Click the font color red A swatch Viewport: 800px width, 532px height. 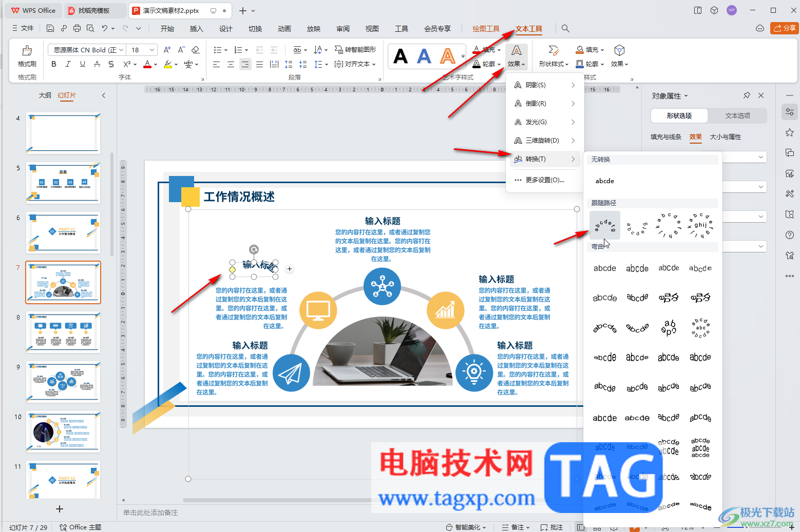coord(147,64)
